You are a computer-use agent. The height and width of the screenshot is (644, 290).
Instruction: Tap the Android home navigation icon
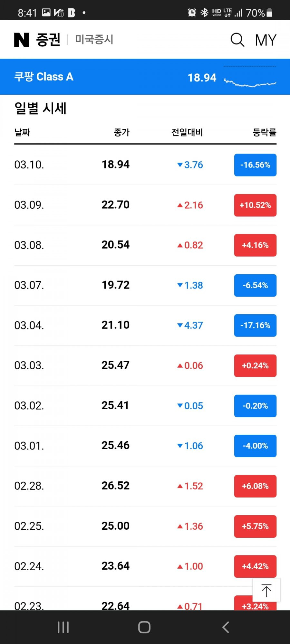point(144,627)
